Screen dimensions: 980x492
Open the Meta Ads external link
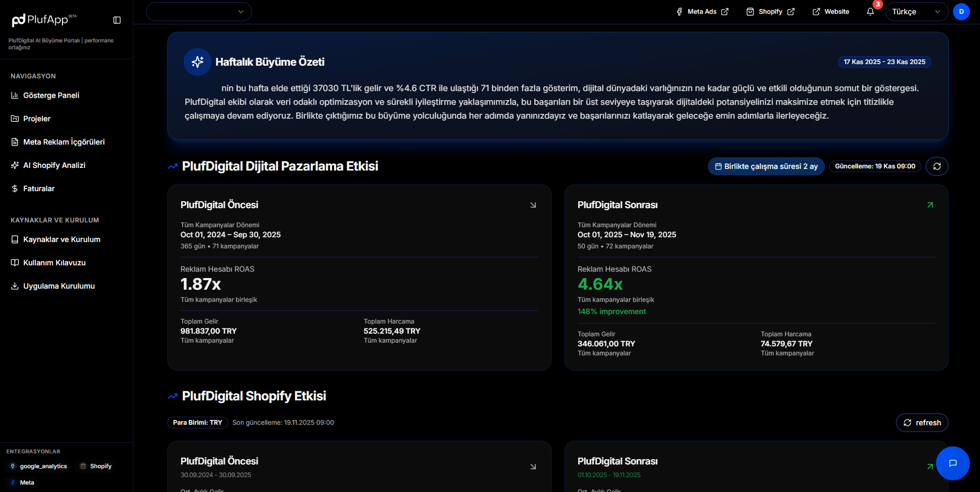[x=703, y=12]
